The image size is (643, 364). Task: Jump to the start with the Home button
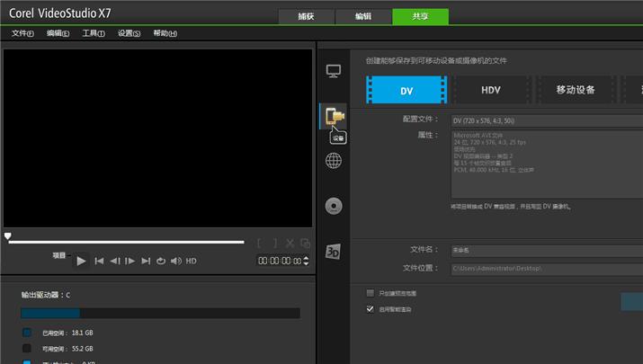(100, 261)
